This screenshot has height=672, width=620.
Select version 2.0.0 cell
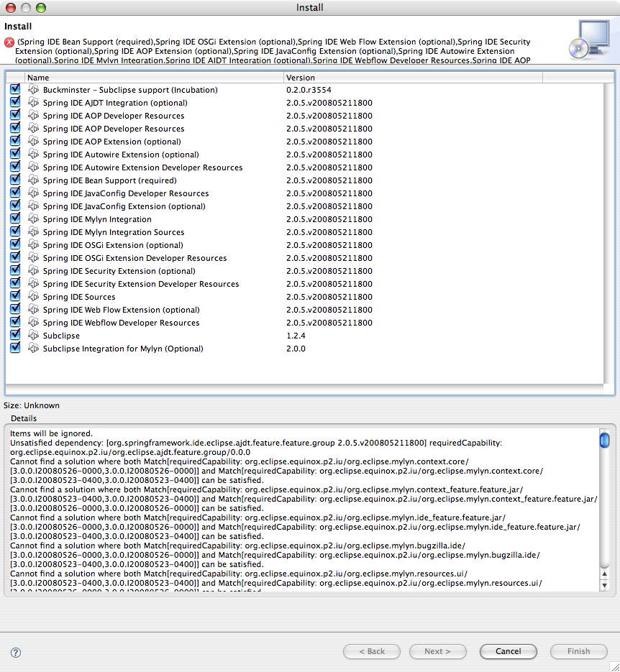point(296,349)
